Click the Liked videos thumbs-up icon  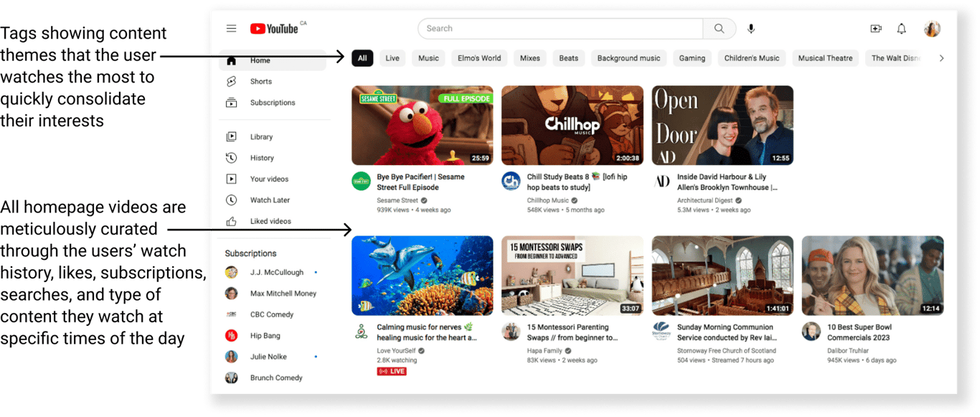pos(231,221)
